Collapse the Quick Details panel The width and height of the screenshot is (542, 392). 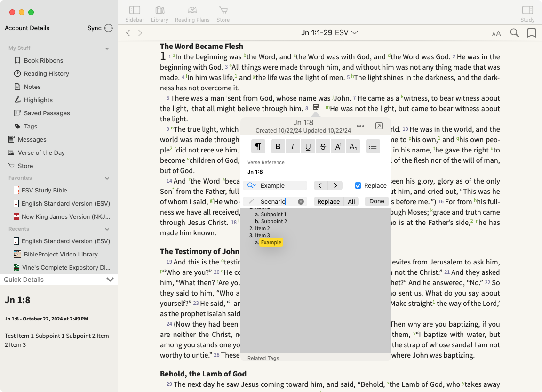tap(110, 280)
